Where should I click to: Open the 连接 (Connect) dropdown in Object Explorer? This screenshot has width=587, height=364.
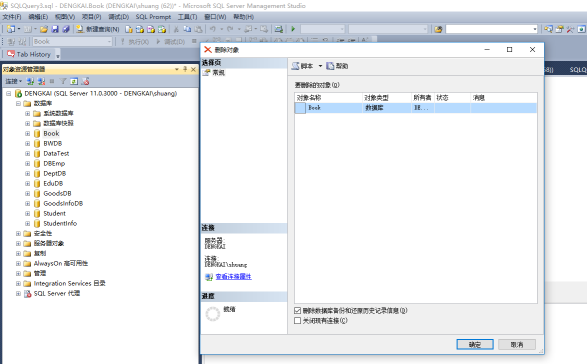click(x=13, y=81)
